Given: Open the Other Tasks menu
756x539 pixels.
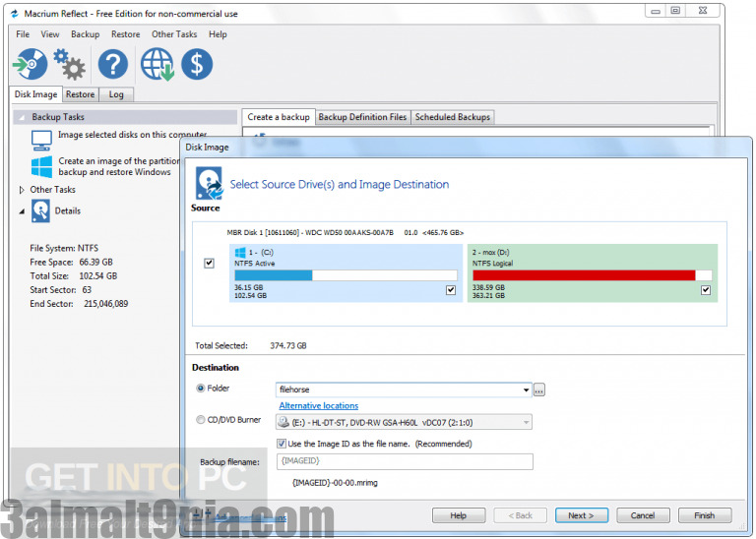Looking at the screenshot, I should tap(174, 34).
